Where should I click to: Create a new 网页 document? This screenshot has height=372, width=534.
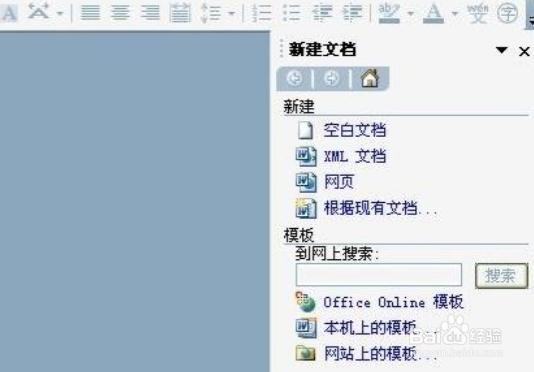tap(325, 182)
